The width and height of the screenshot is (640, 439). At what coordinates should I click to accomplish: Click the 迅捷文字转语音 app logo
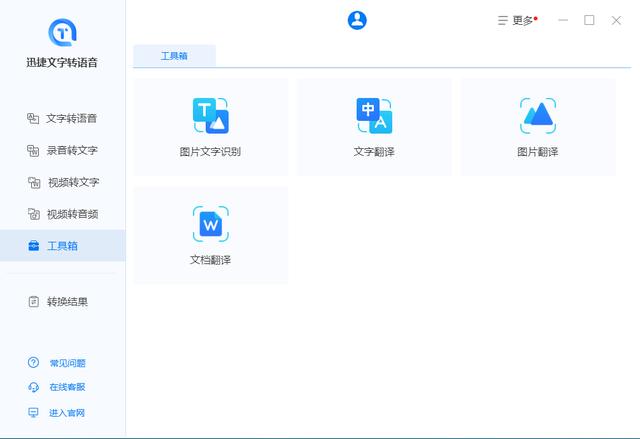62,32
